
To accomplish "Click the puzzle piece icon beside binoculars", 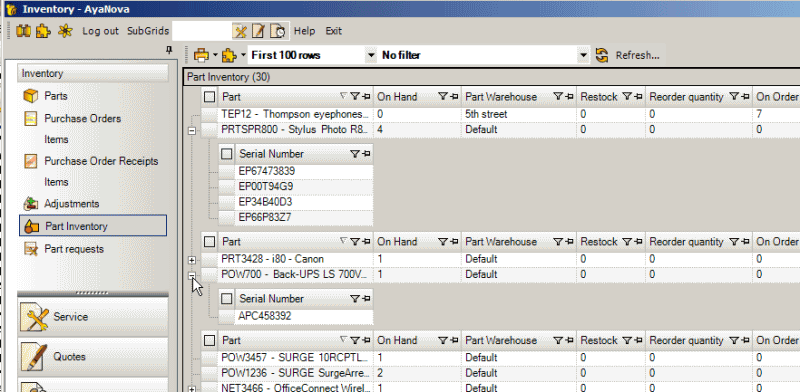I will click(x=43, y=31).
